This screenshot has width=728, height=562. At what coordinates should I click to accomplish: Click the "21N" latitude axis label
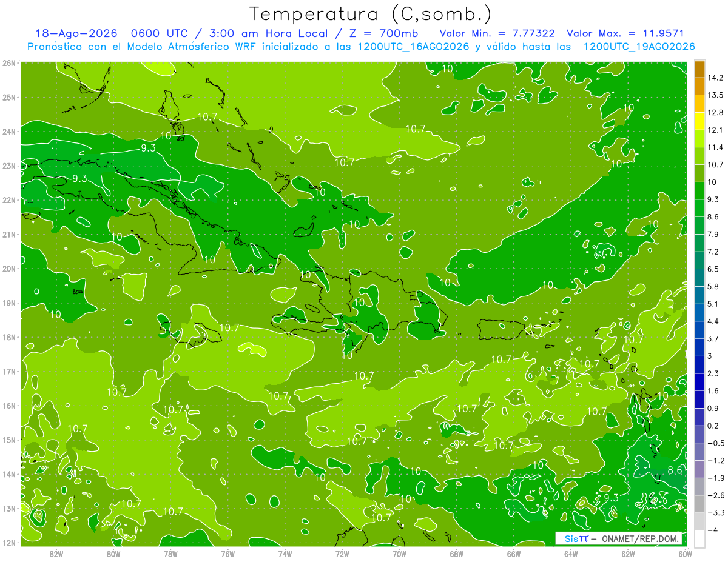coord(9,234)
